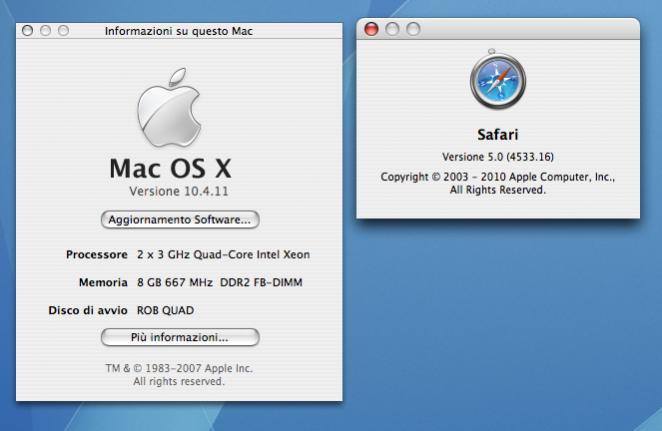This screenshot has height=431, width=662.
Task: Click the ROB QUAD startup disk name
Action: point(166,310)
